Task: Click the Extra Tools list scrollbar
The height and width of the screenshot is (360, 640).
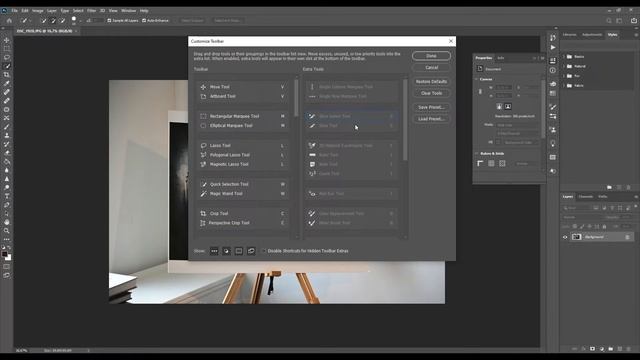Action: click(405, 120)
